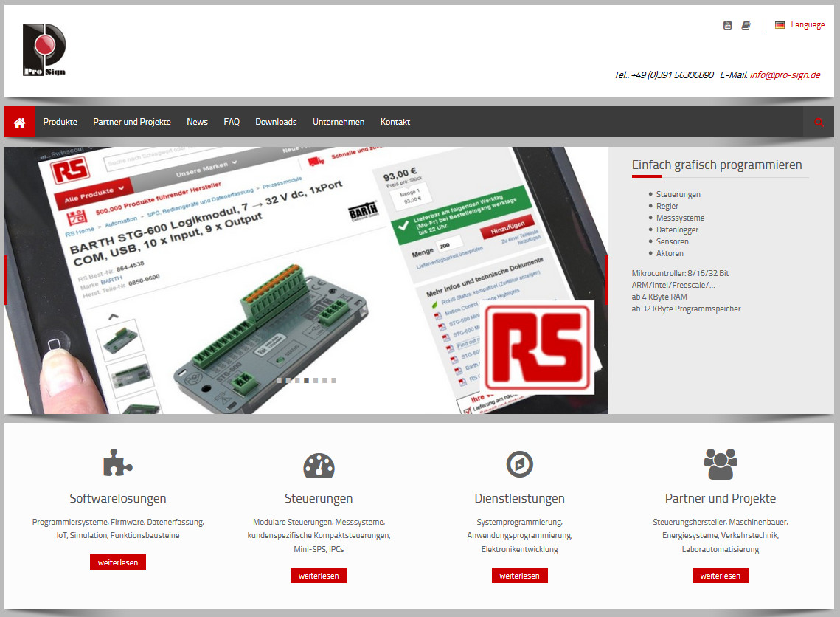Image resolution: width=840 pixels, height=617 pixels.
Task: Select the fifth slideshow dot
Action: tap(316, 381)
